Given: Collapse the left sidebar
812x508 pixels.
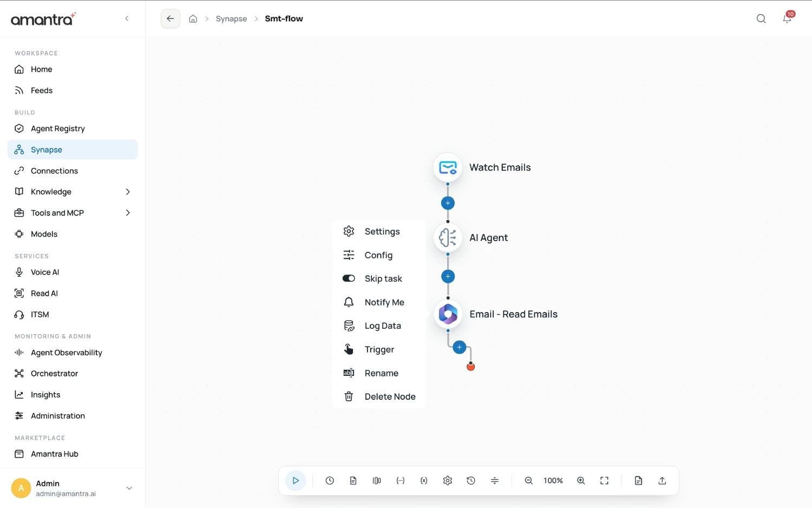Looking at the screenshot, I should point(127,18).
